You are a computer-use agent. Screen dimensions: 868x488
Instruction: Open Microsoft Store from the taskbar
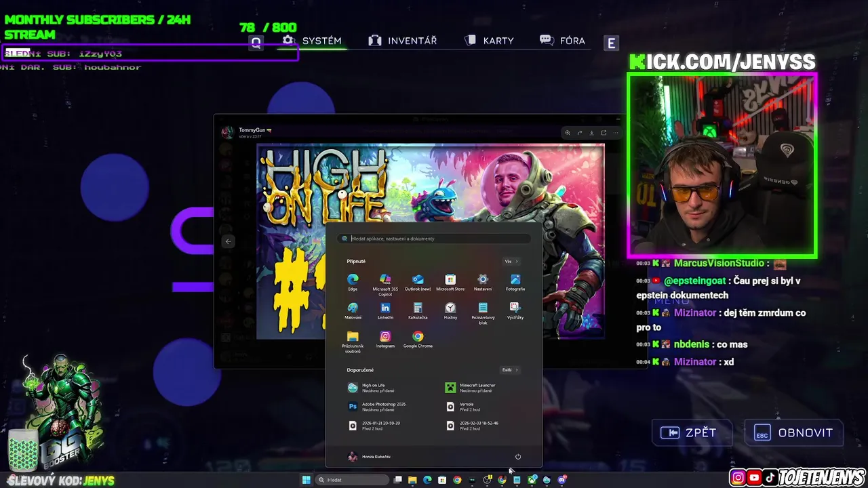tap(442, 480)
